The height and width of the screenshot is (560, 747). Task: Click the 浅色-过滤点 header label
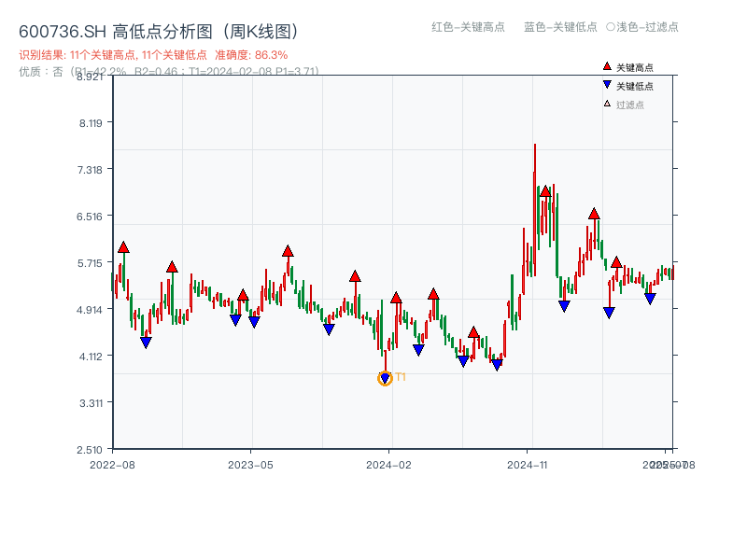[x=647, y=28]
